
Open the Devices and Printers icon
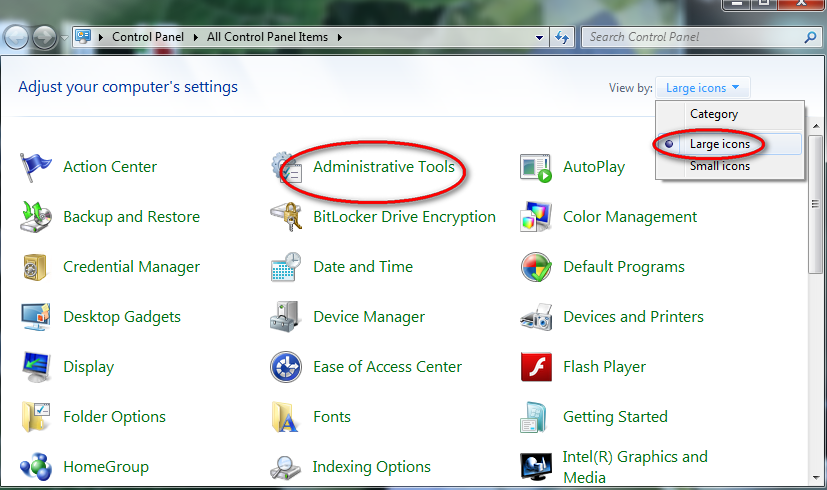[536, 317]
